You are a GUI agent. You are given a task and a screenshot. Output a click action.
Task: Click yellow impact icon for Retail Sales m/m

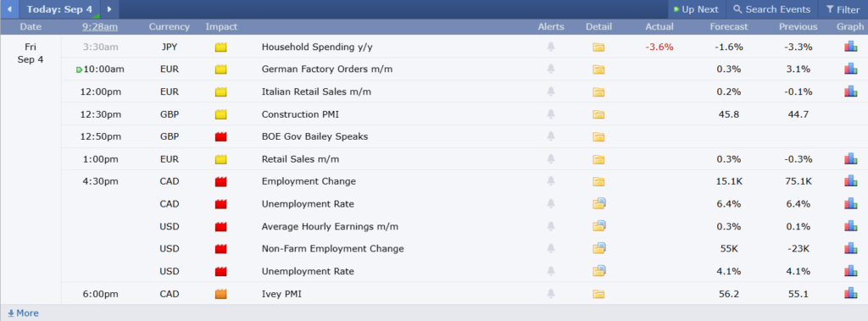[x=221, y=159]
